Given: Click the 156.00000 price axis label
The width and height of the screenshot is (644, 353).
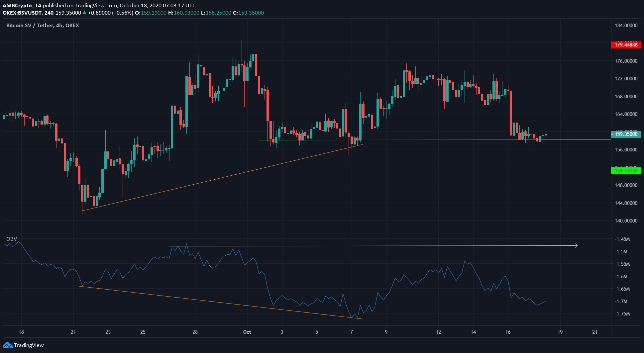Looking at the screenshot, I should [626, 150].
